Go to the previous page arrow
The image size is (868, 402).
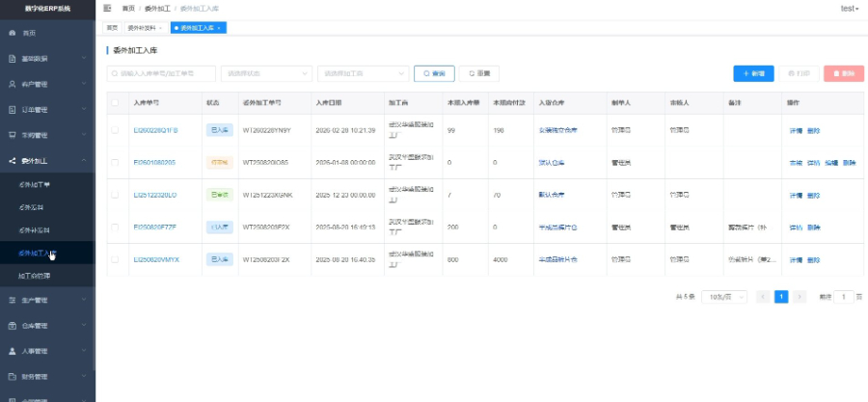coord(763,297)
